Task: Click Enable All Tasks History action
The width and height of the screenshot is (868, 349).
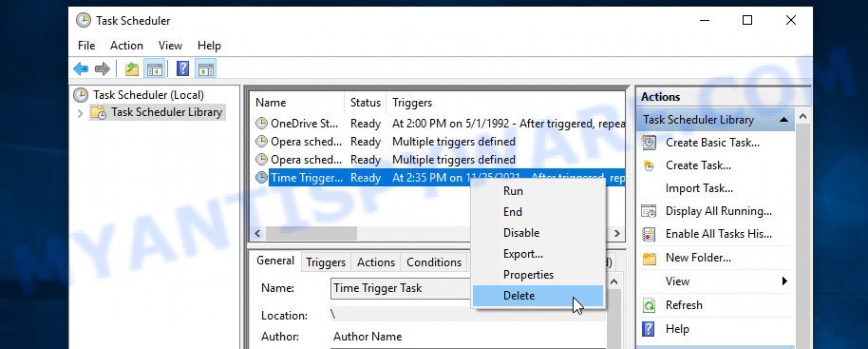Action: 719,234
